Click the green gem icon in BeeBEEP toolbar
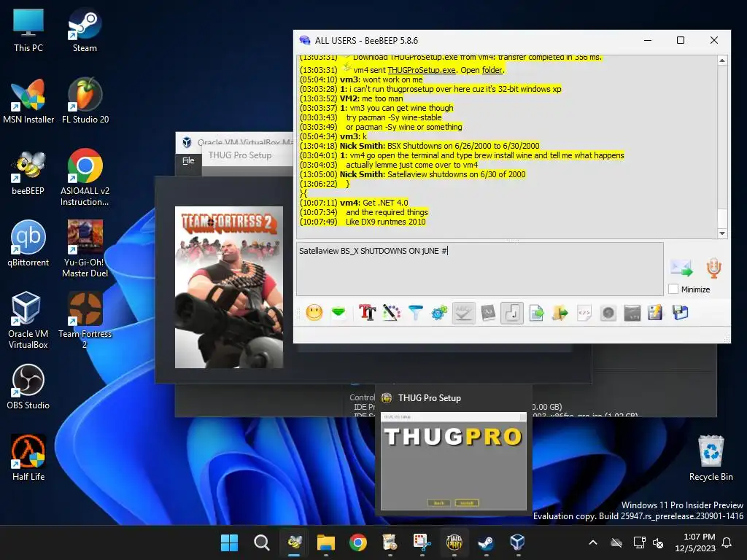Screen dimensions: 747x560 [338, 313]
